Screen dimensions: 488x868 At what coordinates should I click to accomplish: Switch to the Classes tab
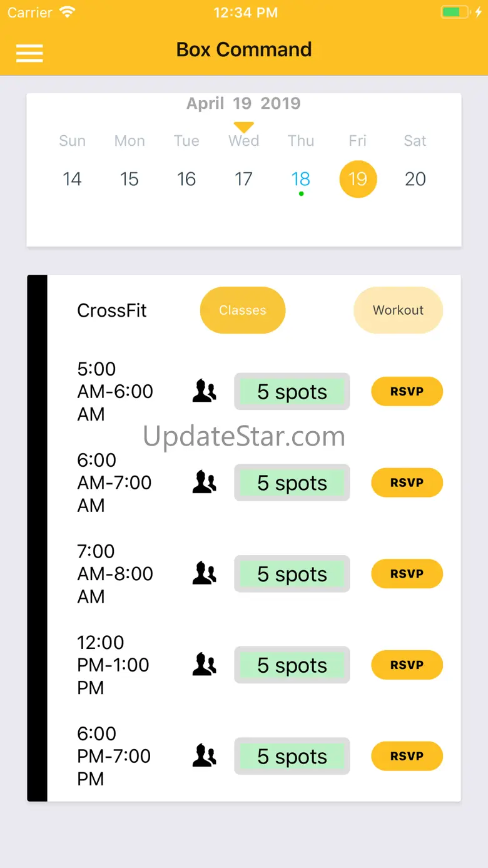pyautogui.click(x=243, y=310)
